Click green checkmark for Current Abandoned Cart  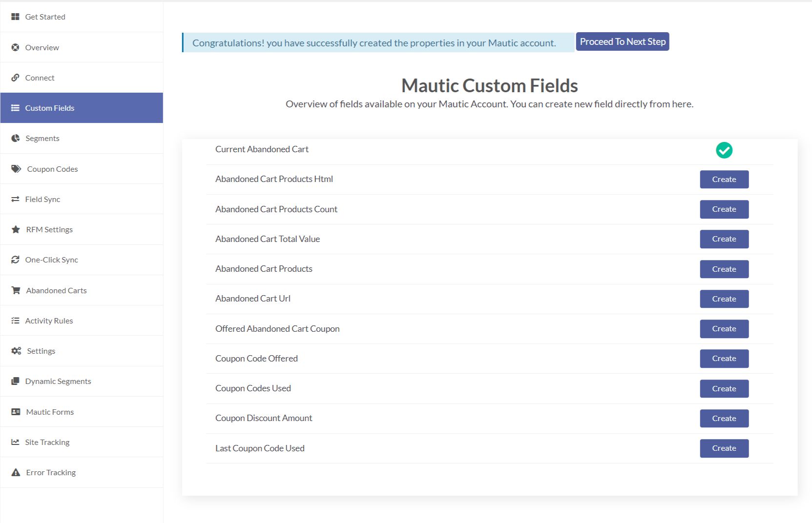tap(724, 150)
